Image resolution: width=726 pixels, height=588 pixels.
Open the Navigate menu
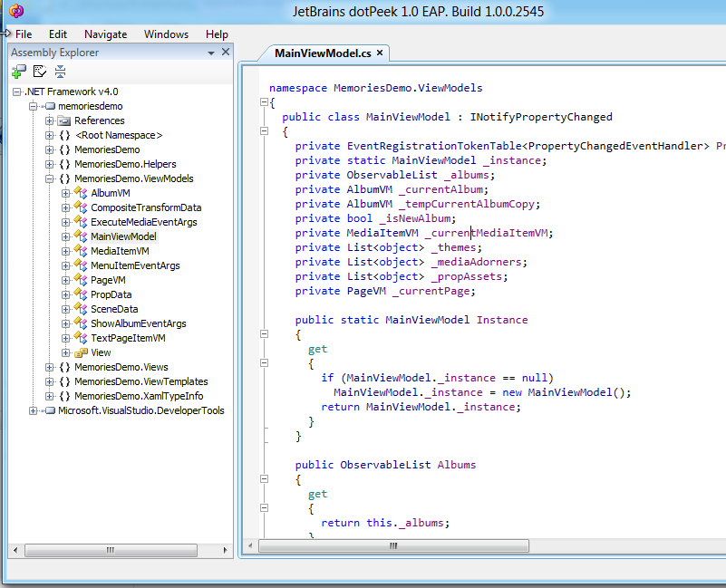[105, 34]
